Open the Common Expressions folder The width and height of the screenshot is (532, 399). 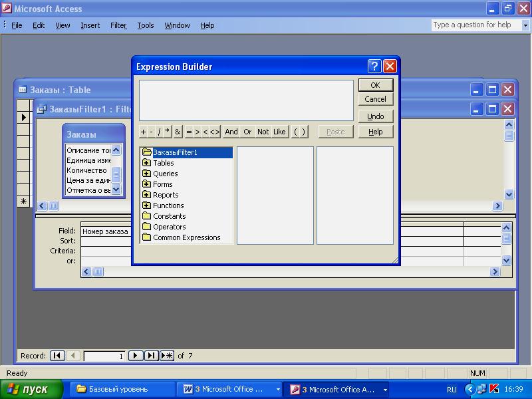182,237
